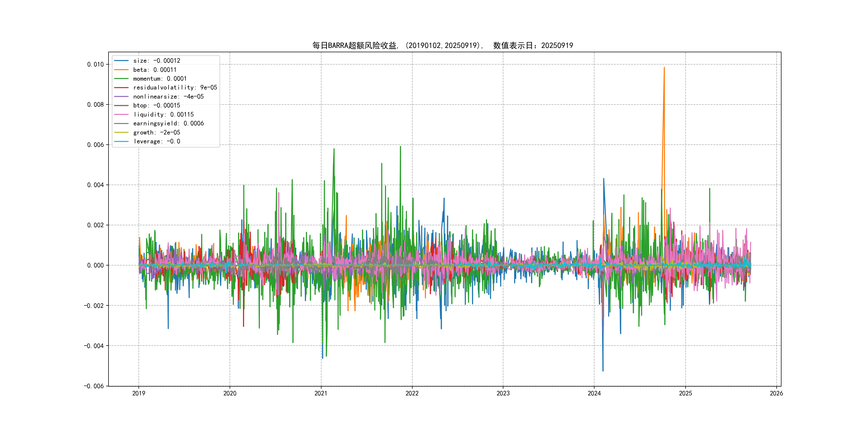Click the 0.000 y-axis tick label
The image size is (868, 434).
95,265
